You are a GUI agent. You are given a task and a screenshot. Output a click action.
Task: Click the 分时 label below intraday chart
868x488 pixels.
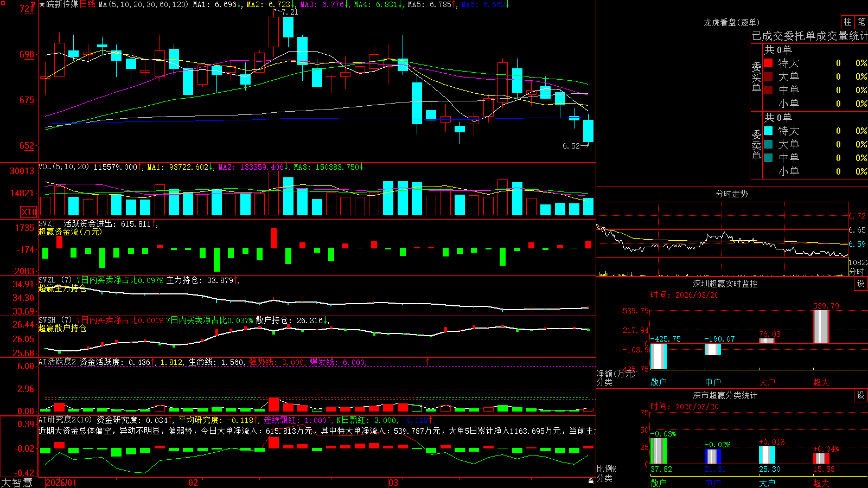click(857, 272)
